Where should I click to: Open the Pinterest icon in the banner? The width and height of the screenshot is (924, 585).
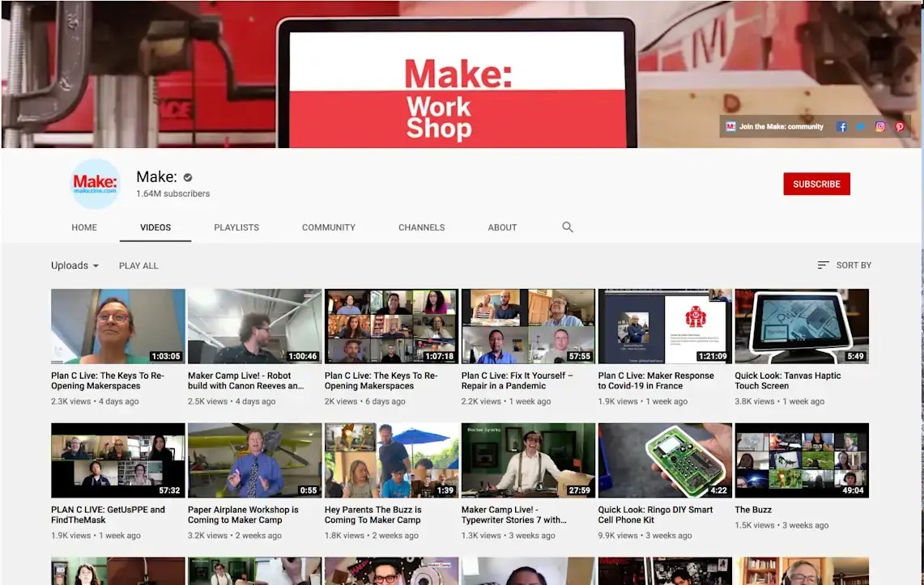899,126
